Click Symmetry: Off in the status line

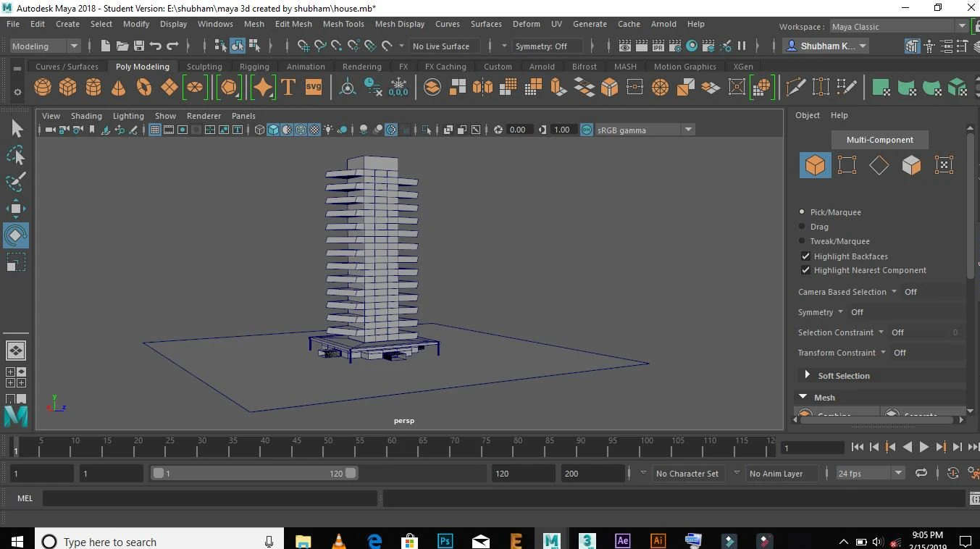[548, 46]
